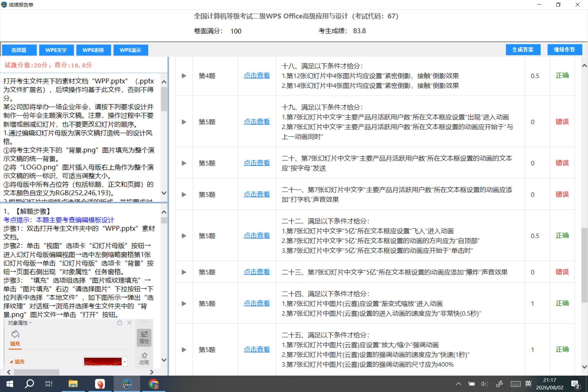Click 正确 result for item 二十二
588x392 pixels.
(562, 236)
